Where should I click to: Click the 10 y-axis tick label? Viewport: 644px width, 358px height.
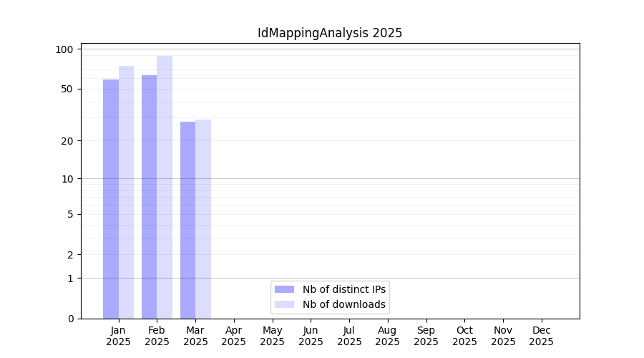pos(67,179)
